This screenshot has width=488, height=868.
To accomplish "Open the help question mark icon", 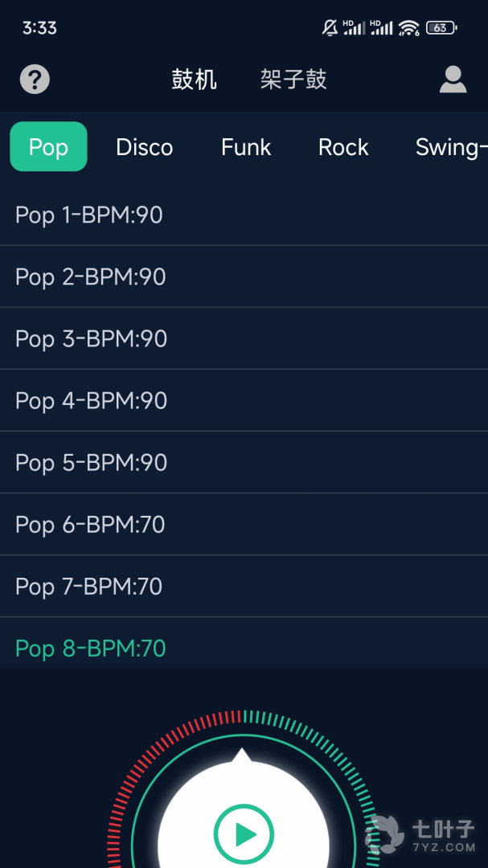I will 35,79.
